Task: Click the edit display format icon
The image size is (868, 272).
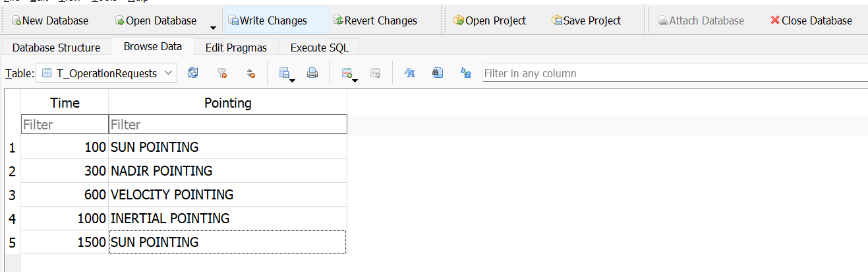Action: 409,73
